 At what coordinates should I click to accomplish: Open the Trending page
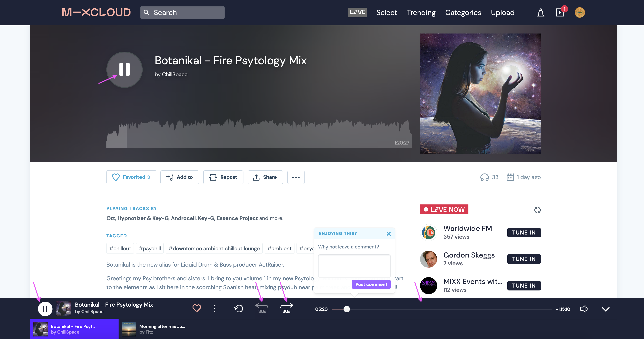[x=421, y=12]
